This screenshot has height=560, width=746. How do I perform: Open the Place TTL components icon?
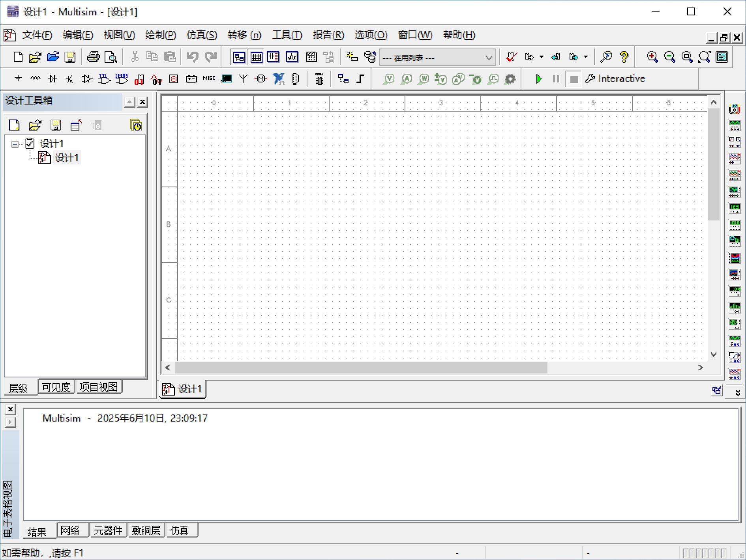click(103, 78)
